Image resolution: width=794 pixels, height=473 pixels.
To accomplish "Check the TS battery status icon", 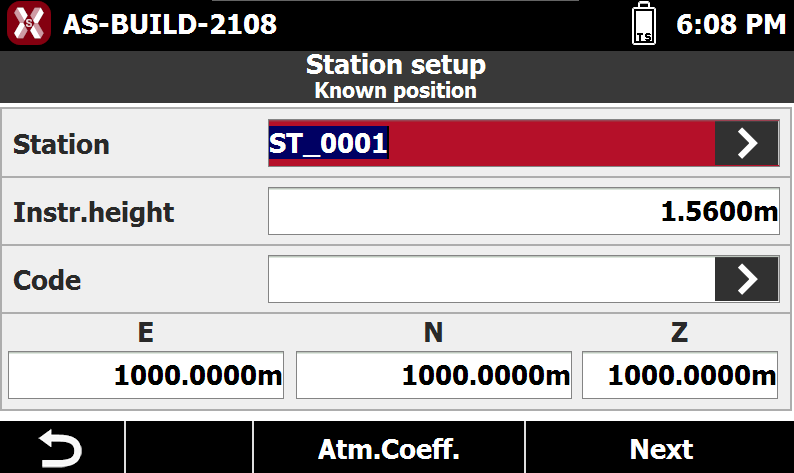I will pyautogui.click(x=644, y=23).
